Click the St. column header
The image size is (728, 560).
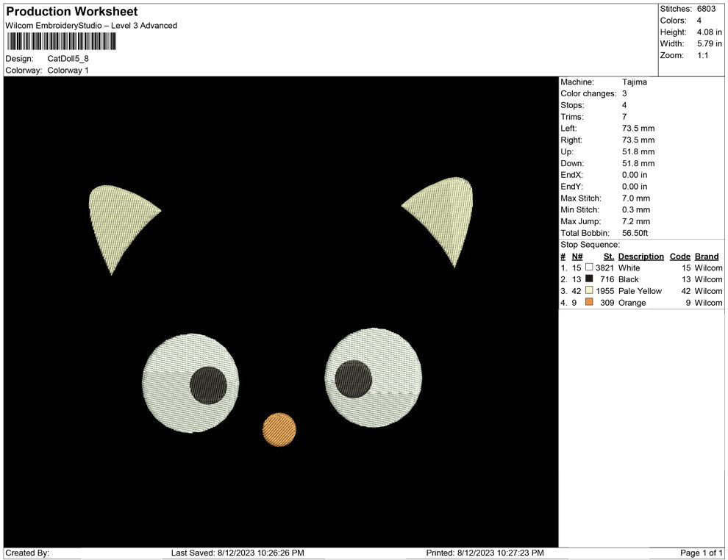[x=608, y=256]
